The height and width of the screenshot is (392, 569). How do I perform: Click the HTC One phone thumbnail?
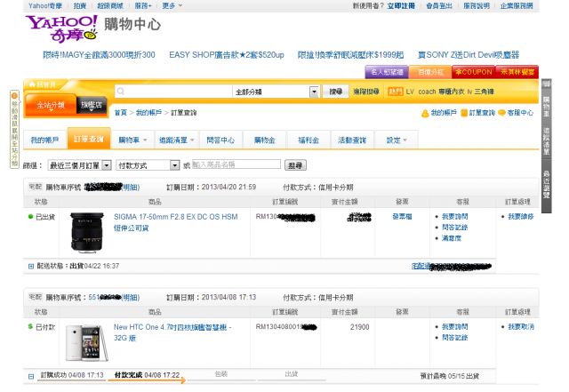[x=87, y=342]
